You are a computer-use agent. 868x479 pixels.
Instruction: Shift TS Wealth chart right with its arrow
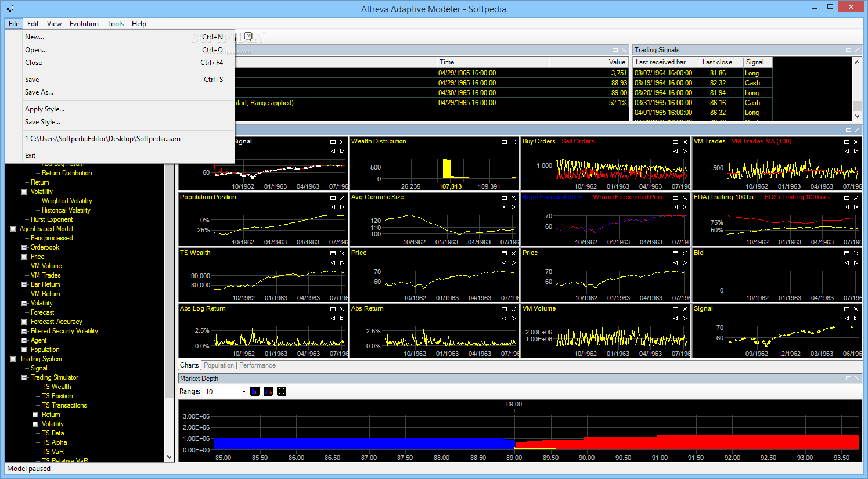pyautogui.click(x=342, y=262)
